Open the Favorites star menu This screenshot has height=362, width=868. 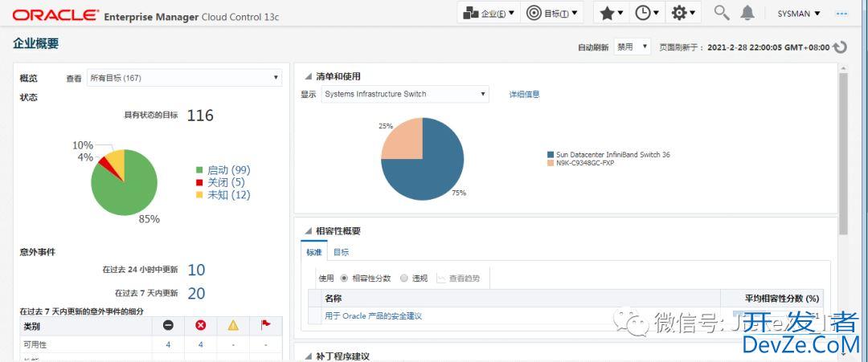pyautogui.click(x=611, y=14)
